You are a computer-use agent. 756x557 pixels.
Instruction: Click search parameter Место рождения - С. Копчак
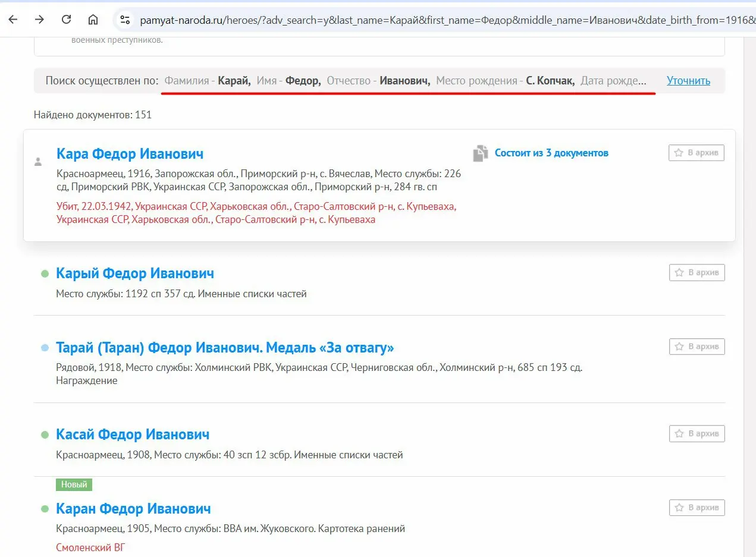[x=506, y=81]
